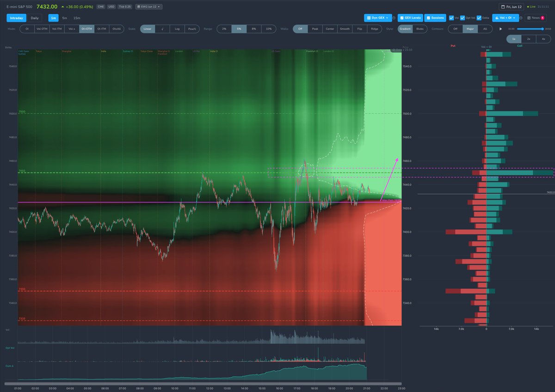Switch to the Daily tab
This screenshot has height=392, width=555.
click(35, 18)
